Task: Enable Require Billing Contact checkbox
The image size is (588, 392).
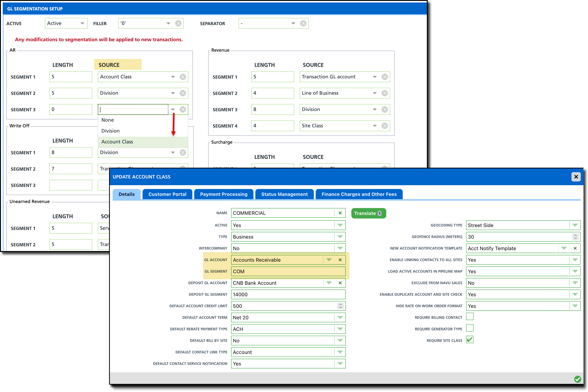Action: (x=470, y=317)
